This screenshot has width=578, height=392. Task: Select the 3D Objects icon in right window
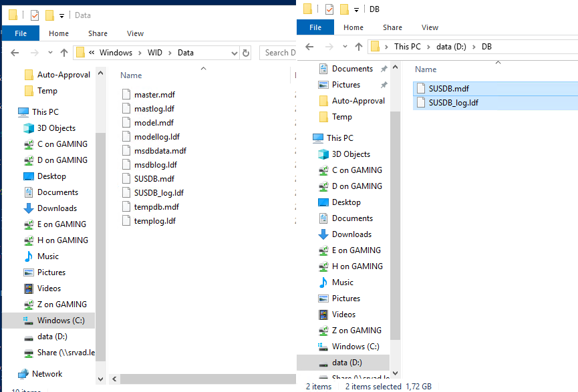[x=323, y=154]
